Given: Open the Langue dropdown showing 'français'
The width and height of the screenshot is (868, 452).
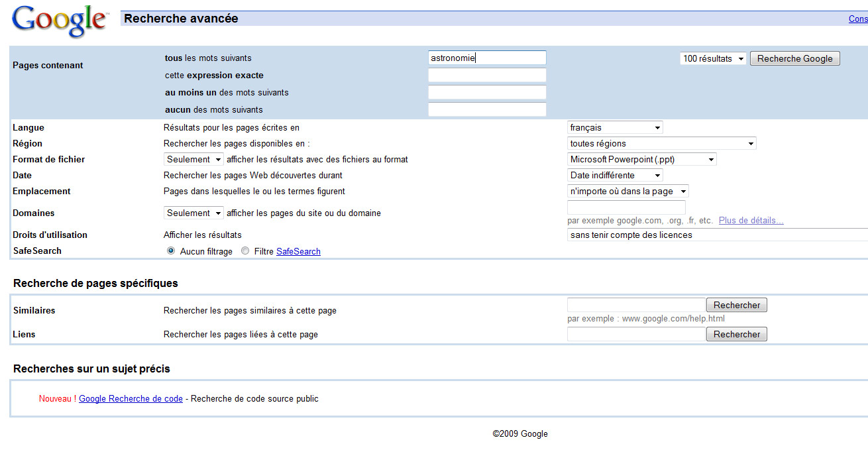Looking at the screenshot, I should coord(615,128).
